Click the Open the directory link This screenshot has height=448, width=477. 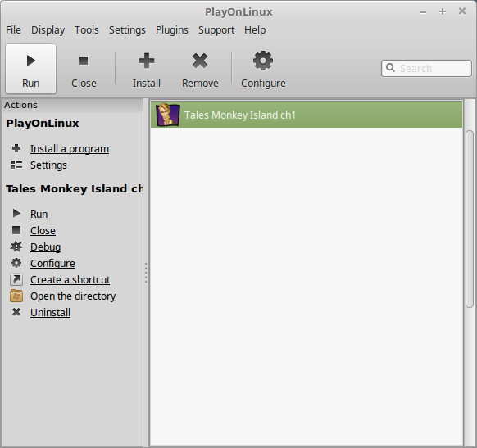pos(73,296)
